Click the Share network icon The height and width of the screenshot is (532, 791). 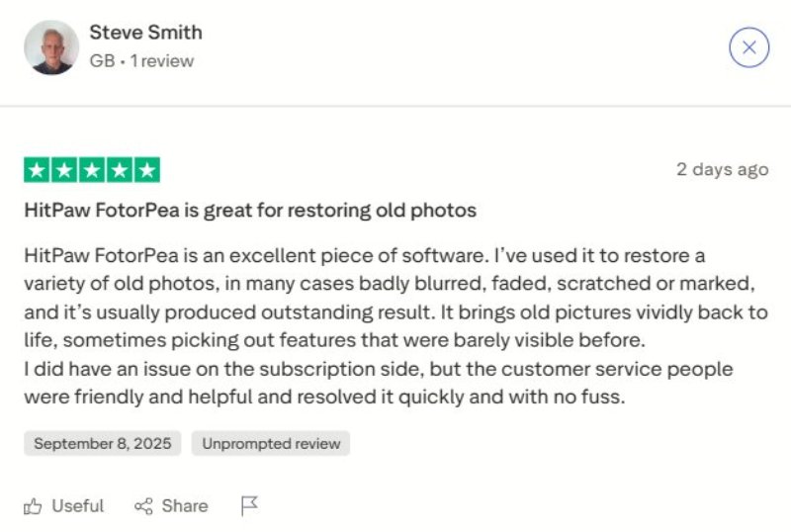tap(143, 506)
